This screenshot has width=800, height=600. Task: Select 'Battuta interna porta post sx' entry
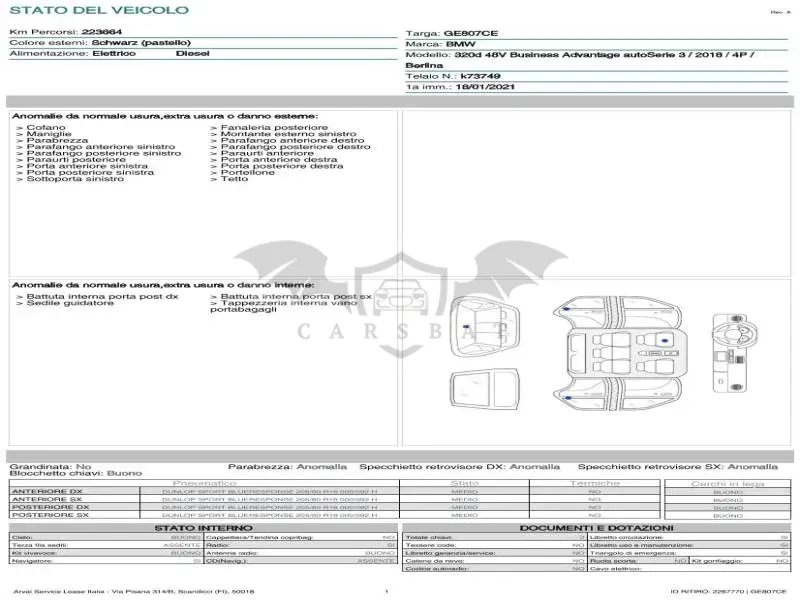[296, 296]
